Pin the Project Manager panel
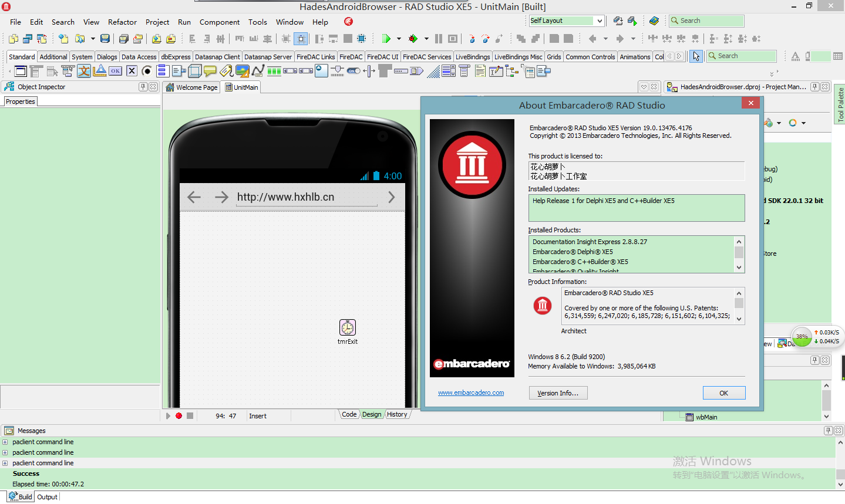Viewport: 845px width, 504px height. click(815, 87)
